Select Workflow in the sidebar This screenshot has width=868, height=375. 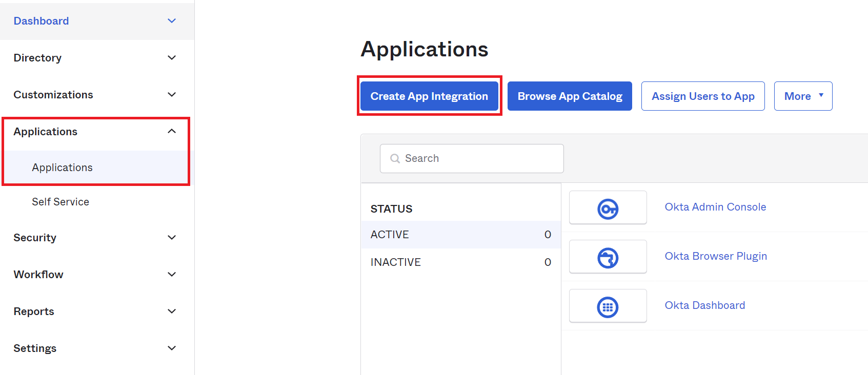point(38,275)
